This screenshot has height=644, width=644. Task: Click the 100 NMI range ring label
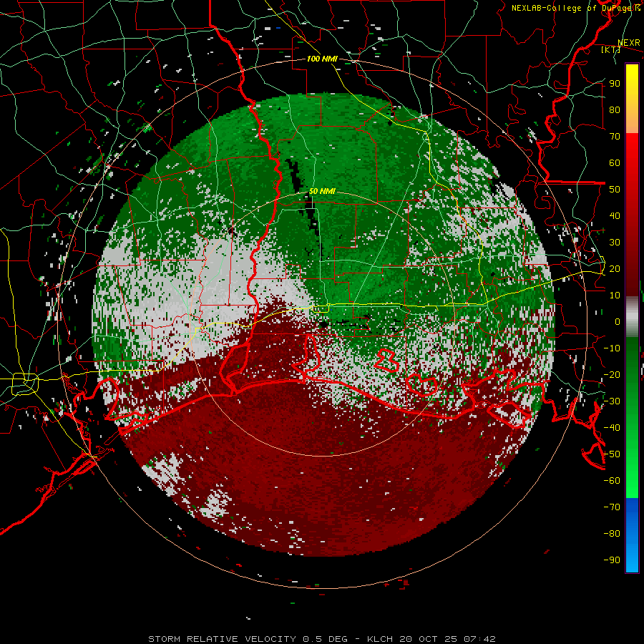322,59
